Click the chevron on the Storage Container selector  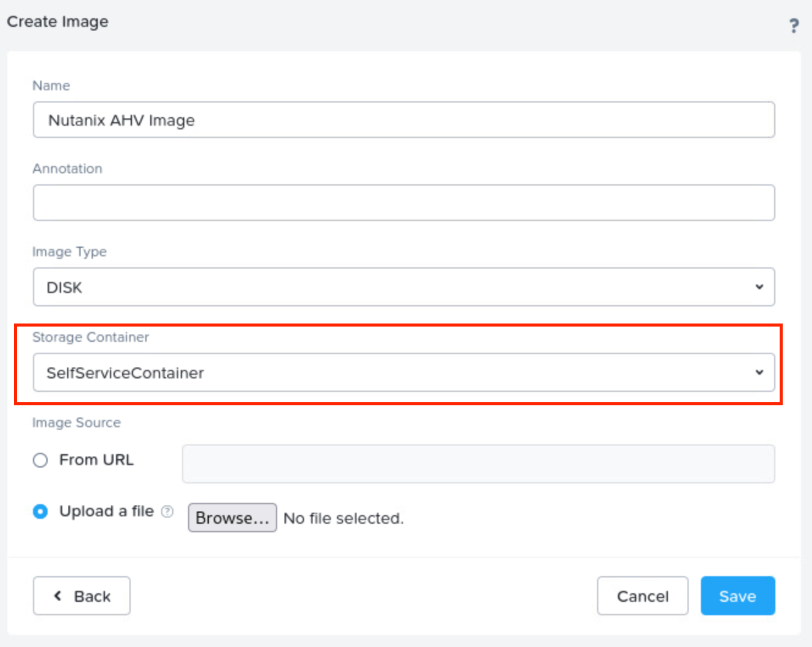pyautogui.click(x=759, y=372)
